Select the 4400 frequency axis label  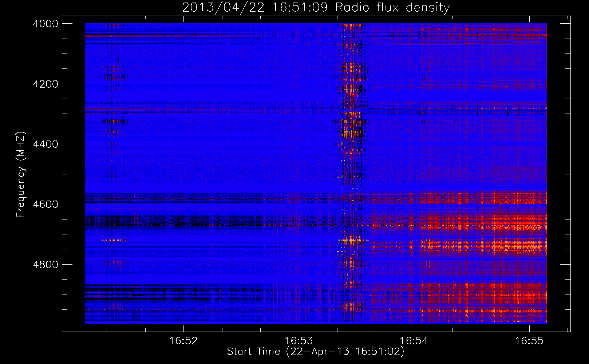pyautogui.click(x=46, y=144)
